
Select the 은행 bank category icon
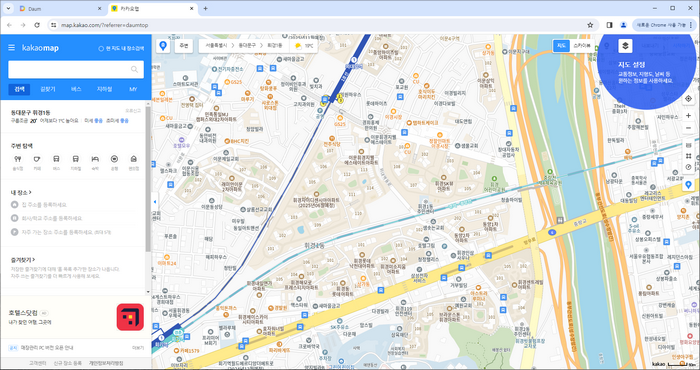pyautogui.click(x=114, y=159)
